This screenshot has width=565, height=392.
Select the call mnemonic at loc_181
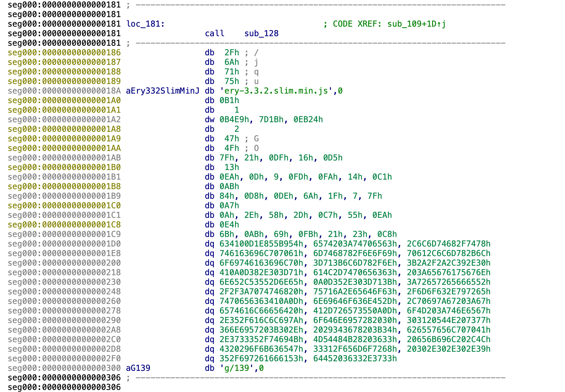click(215, 33)
